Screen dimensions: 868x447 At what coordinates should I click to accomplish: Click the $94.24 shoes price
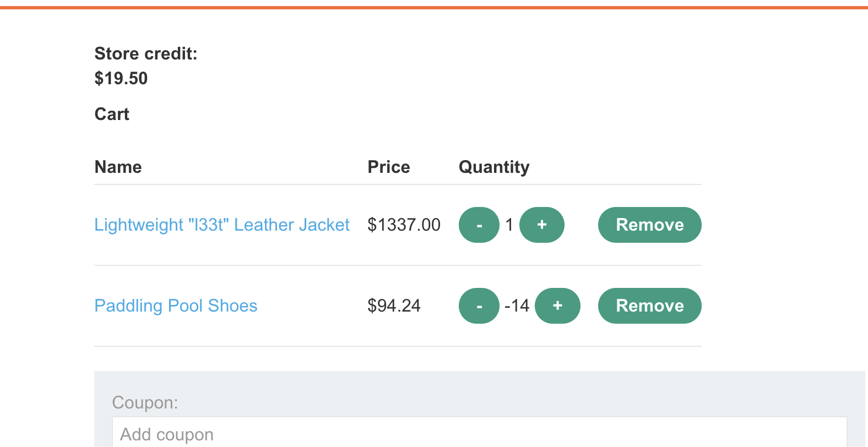pyautogui.click(x=394, y=306)
